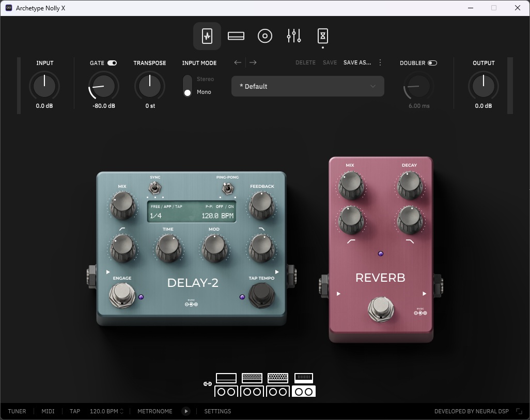Go to previous preset with left arrow

pos(238,62)
